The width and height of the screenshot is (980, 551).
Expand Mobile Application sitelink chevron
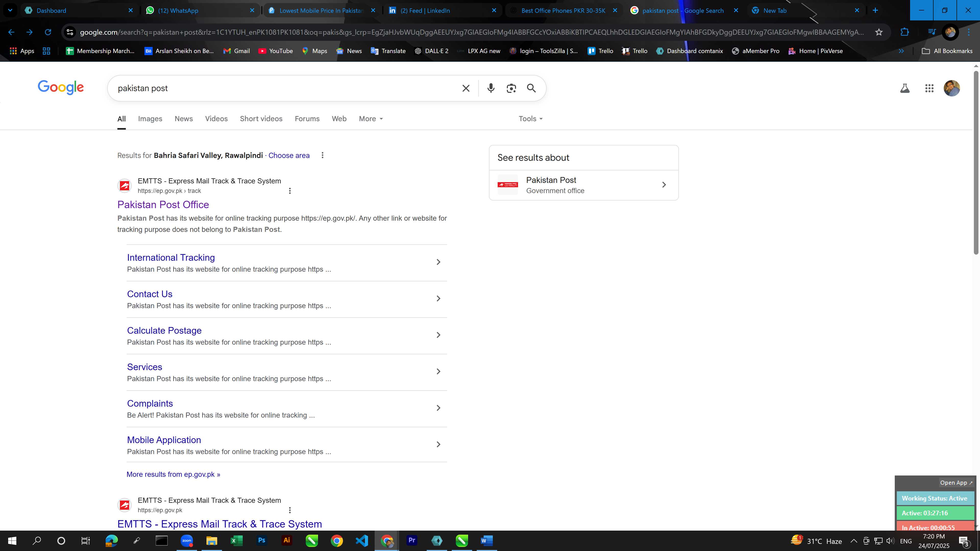click(x=438, y=445)
